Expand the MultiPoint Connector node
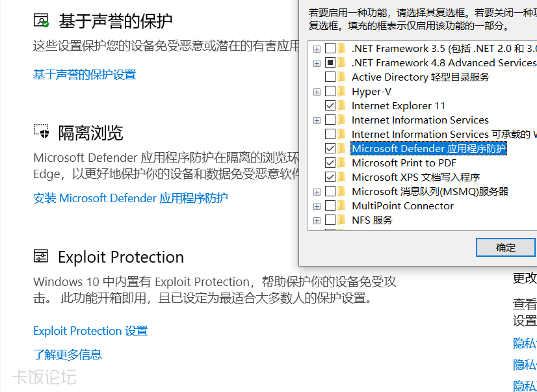Viewport: 537px width, 392px height. click(317, 205)
